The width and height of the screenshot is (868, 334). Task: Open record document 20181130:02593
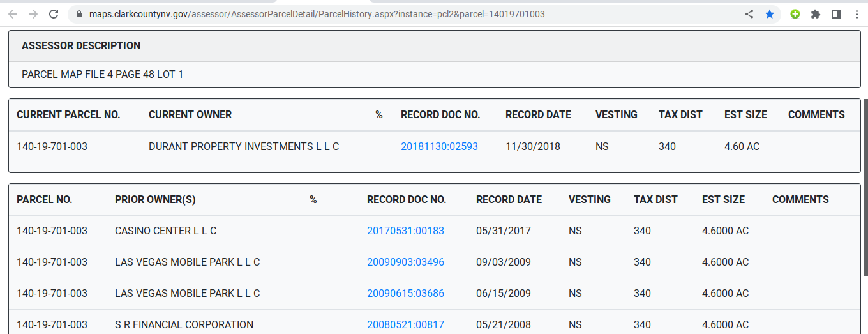click(439, 147)
